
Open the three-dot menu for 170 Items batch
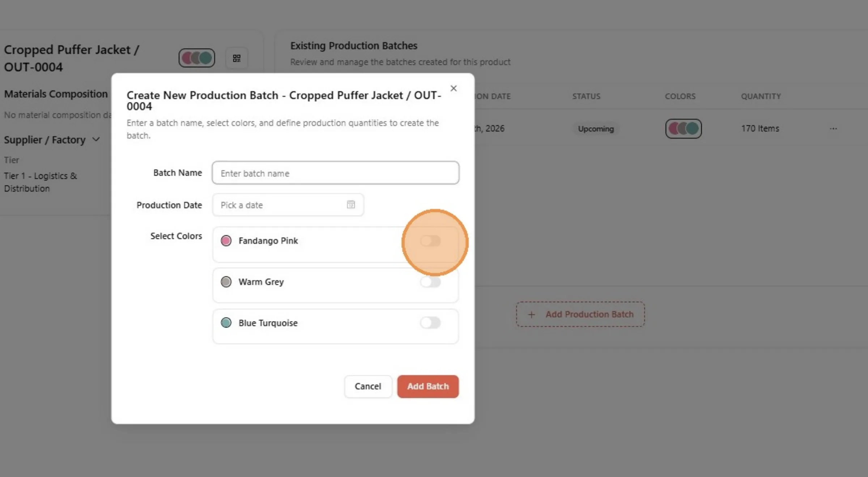833,129
